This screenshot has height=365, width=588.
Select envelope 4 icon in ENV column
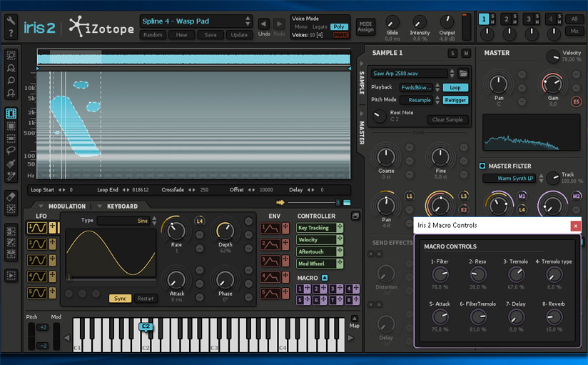click(x=270, y=278)
